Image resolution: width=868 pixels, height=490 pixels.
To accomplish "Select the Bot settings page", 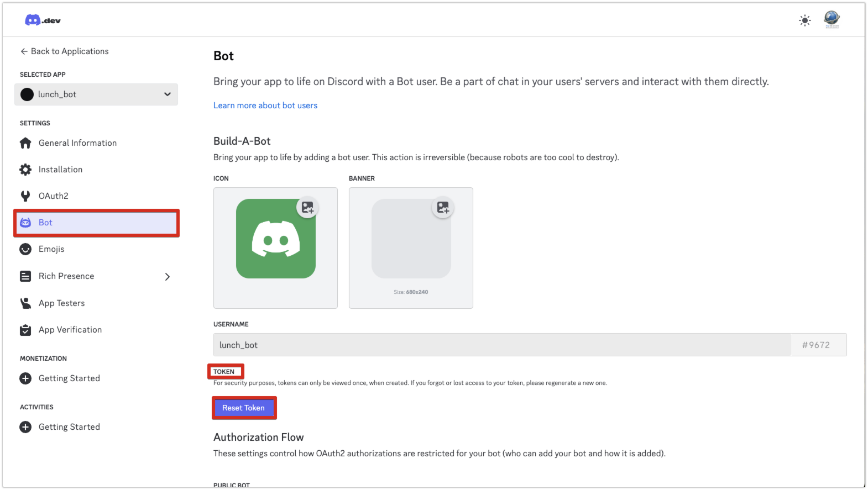I will [x=96, y=223].
